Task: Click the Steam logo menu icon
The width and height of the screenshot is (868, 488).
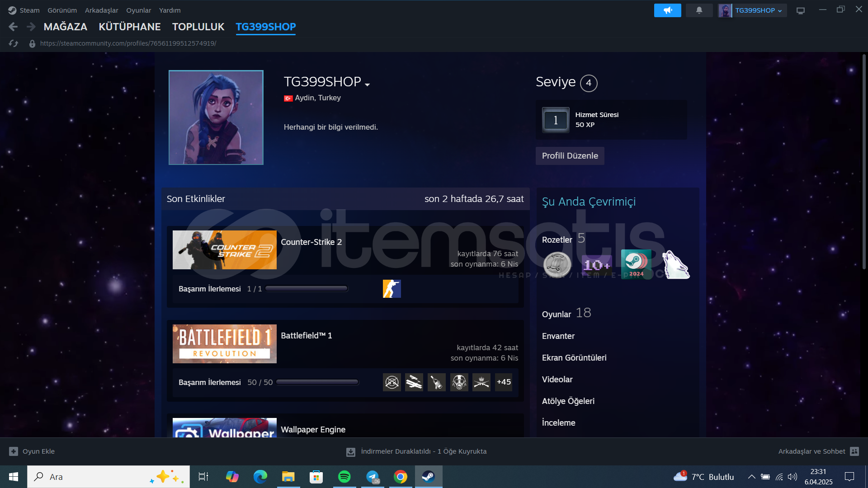Action: click(x=12, y=10)
